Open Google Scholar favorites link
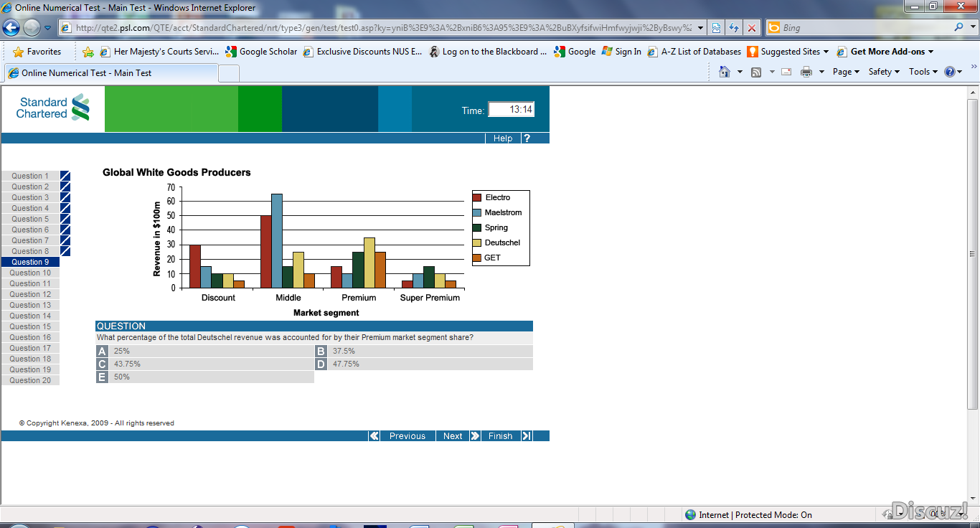 coord(261,52)
